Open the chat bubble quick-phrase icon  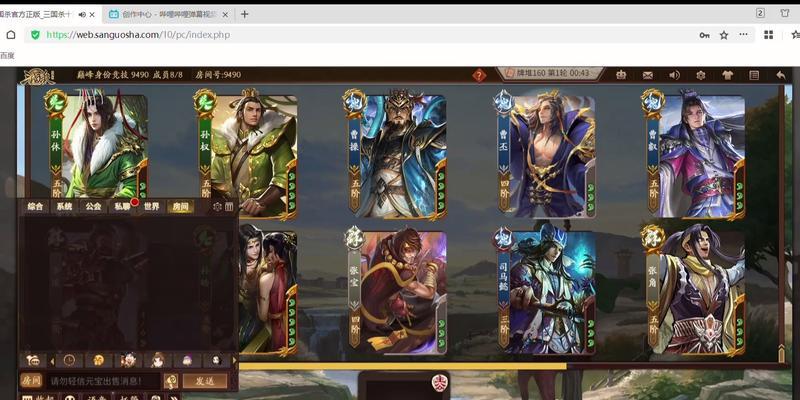[34, 361]
